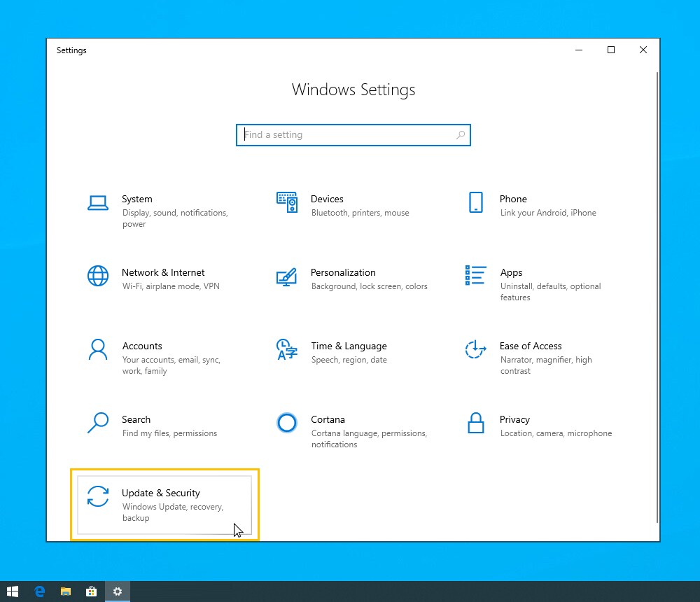Click the Network & Internet globe icon

(98, 276)
